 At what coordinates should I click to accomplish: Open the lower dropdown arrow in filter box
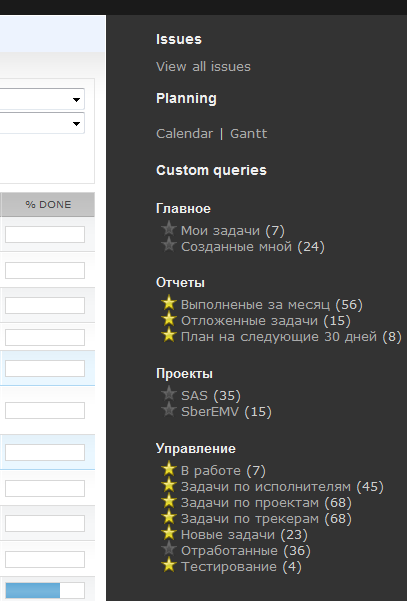coord(76,123)
